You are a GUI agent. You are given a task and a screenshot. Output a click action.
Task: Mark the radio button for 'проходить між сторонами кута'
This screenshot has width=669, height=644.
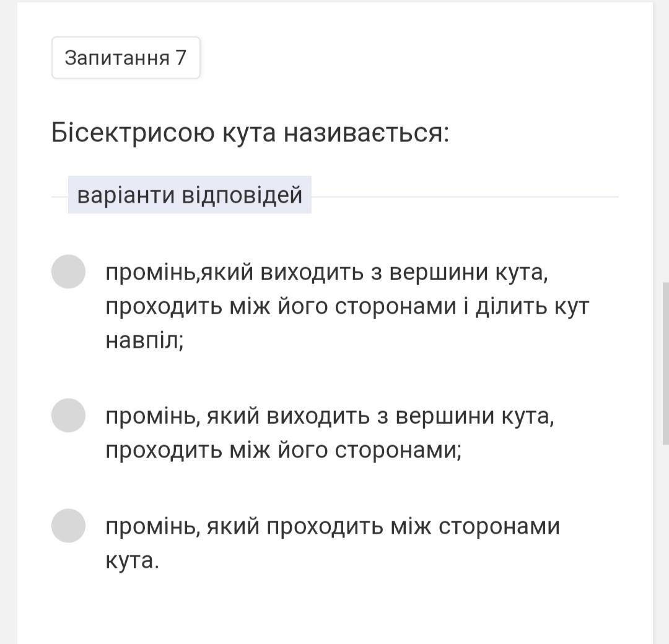click(x=68, y=526)
